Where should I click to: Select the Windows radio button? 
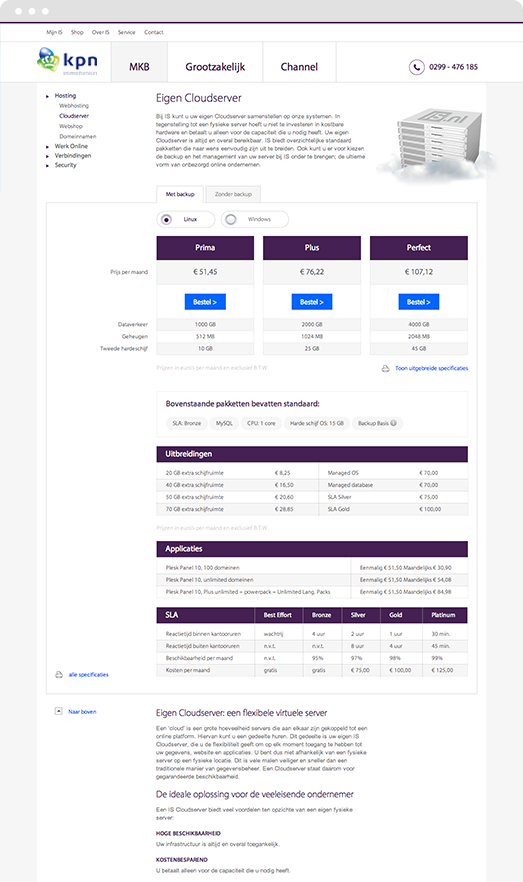[231, 219]
